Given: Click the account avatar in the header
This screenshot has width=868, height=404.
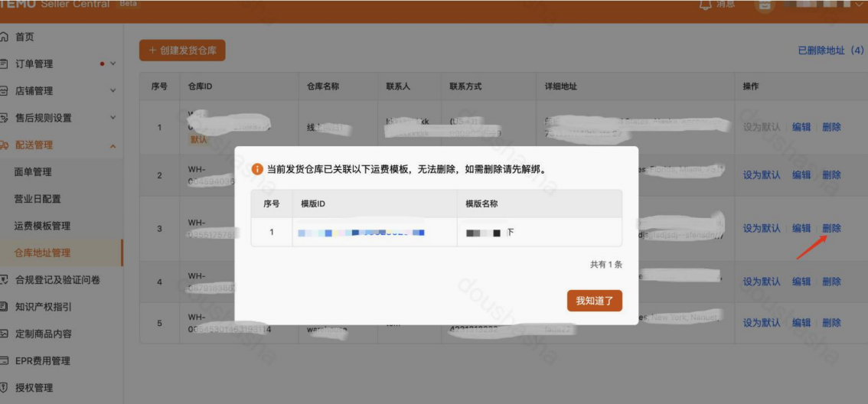Looking at the screenshot, I should point(765,5).
